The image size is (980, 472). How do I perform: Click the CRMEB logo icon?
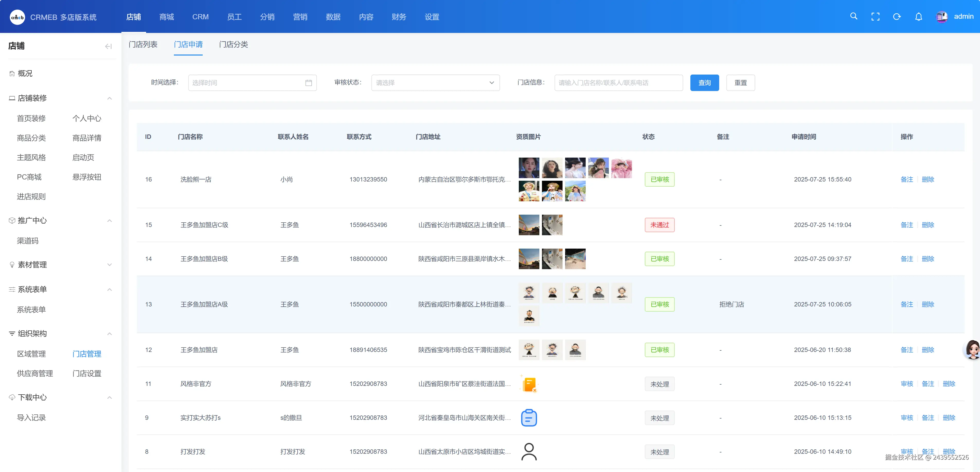click(17, 17)
